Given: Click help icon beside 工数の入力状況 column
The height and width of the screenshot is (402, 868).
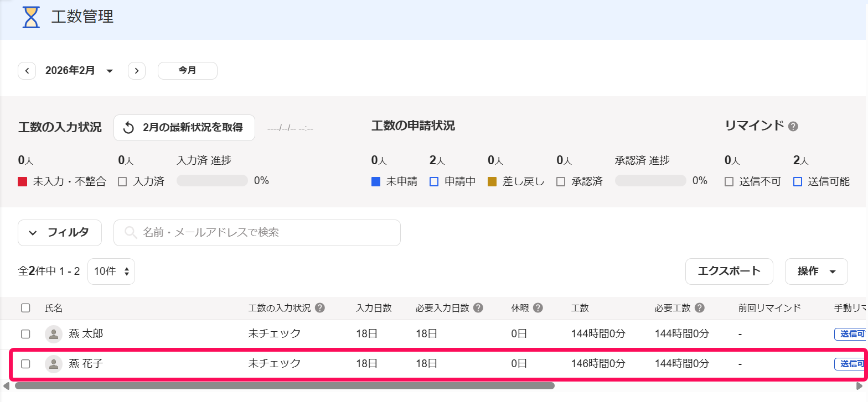Looking at the screenshot, I should point(320,308).
